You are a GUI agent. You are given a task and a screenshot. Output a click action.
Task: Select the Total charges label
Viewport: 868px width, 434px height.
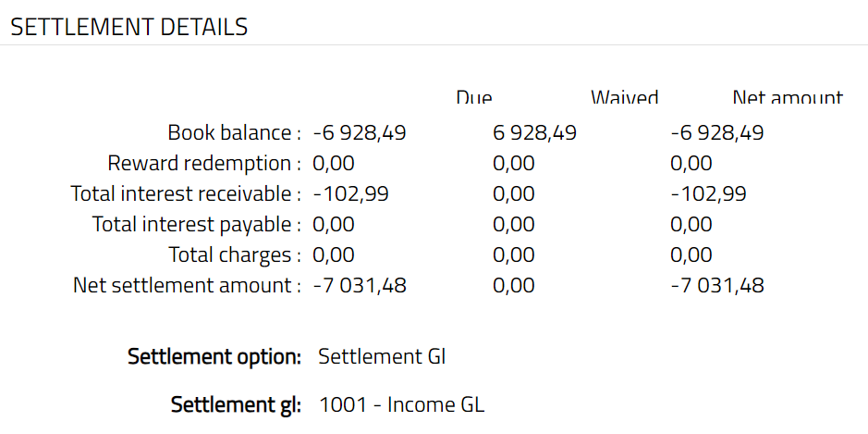(x=235, y=254)
